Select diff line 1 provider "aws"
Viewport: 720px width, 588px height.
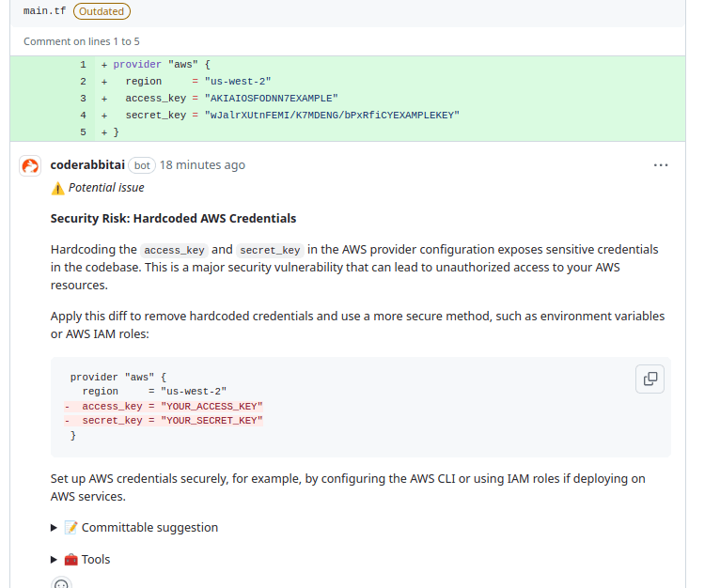coord(348,65)
